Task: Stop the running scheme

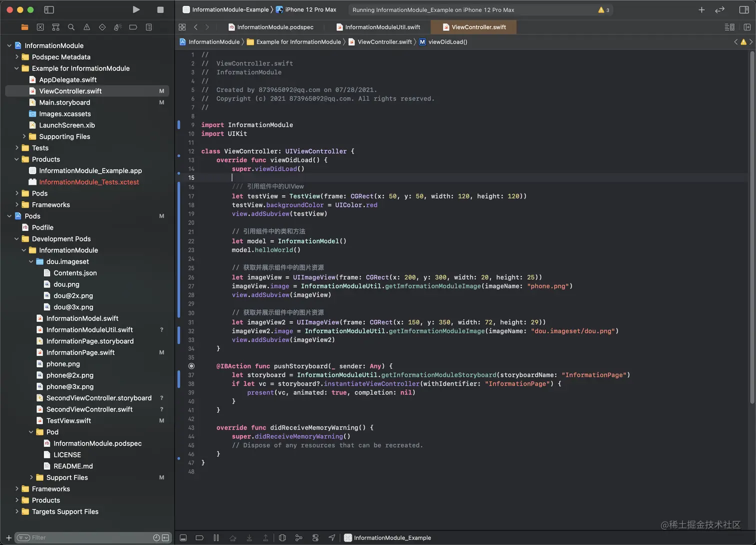Action: pyautogui.click(x=160, y=9)
